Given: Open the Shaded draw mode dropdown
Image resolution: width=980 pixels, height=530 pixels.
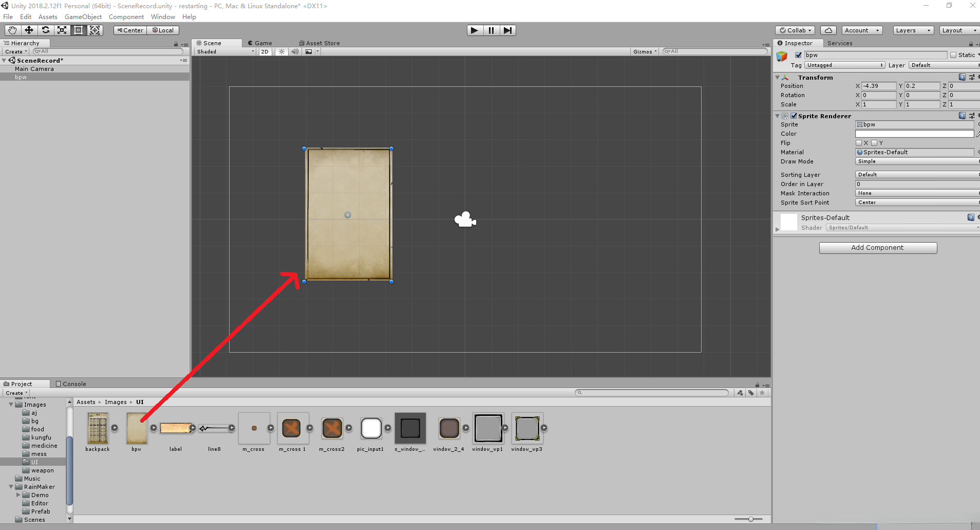Looking at the screenshot, I should (x=225, y=51).
